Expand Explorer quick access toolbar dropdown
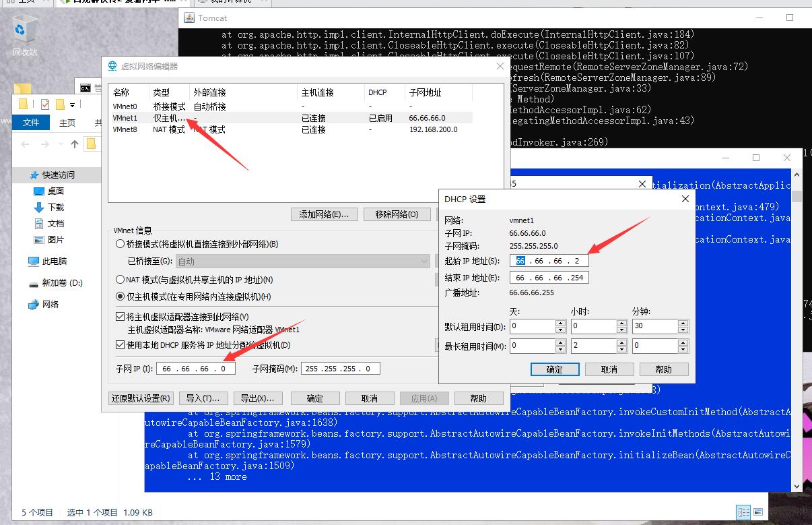 [71, 104]
